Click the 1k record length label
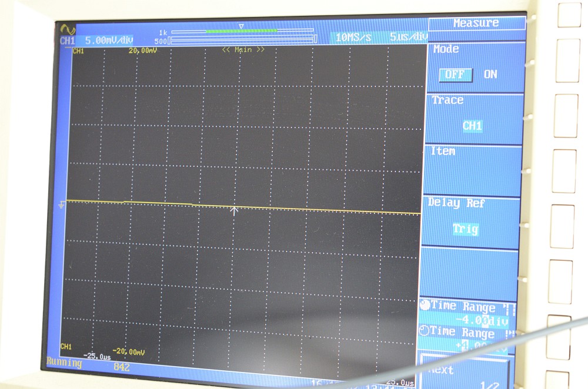The height and width of the screenshot is (389, 588). (x=163, y=32)
